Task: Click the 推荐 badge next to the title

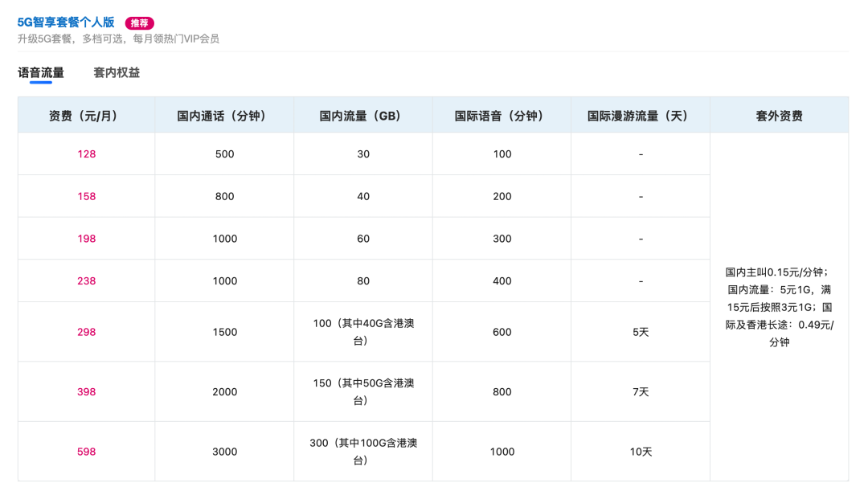Action: (x=139, y=23)
